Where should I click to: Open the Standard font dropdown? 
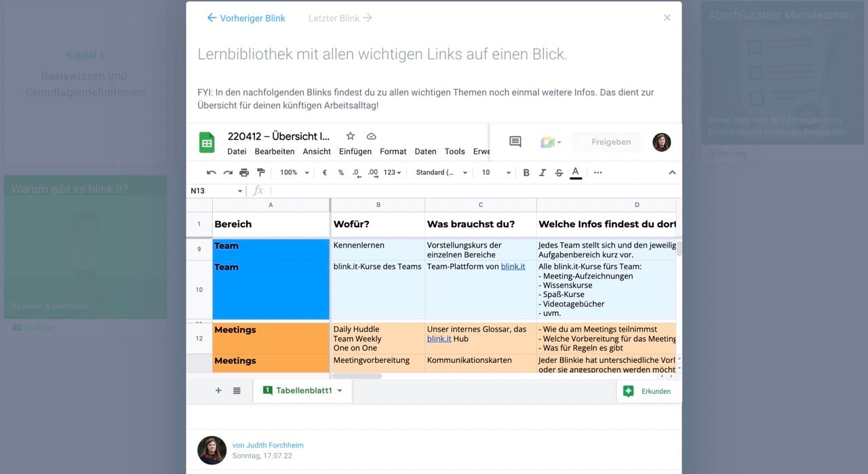tap(441, 173)
